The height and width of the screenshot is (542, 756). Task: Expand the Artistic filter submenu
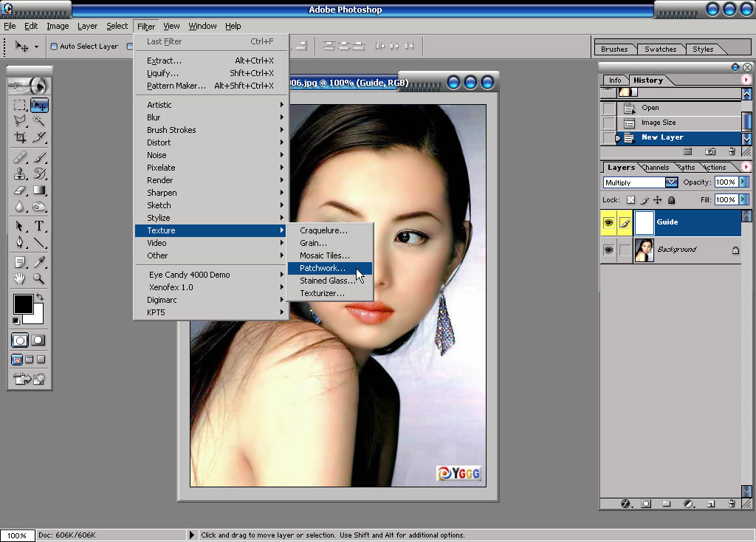pyautogui.click(x=212, y=105)
